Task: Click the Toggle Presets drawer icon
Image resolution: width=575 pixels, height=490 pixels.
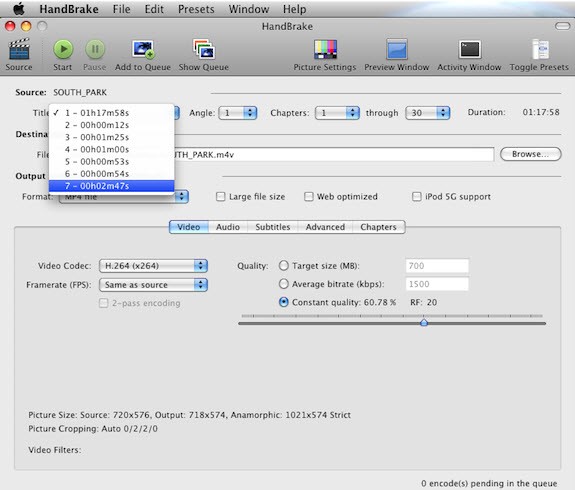Action: tap(540, 49)
